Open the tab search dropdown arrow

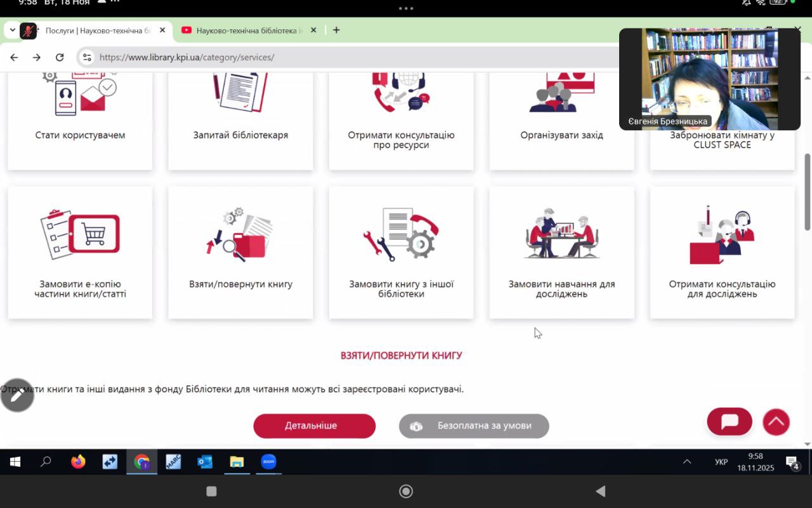[12, 30]
